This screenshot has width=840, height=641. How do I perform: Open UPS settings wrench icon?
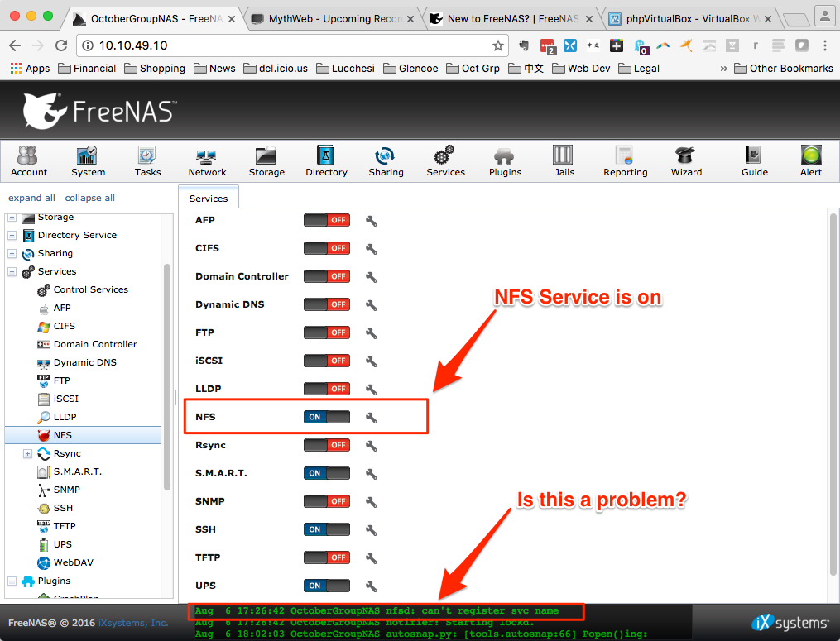(372, 586)
